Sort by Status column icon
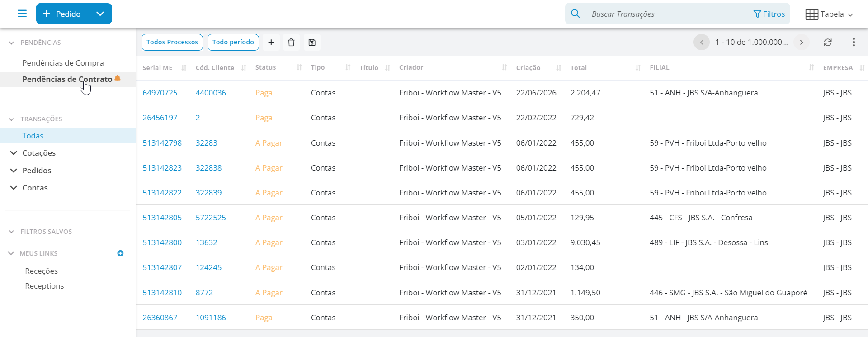This screenshot has height=337, width=868. (299, 67)
